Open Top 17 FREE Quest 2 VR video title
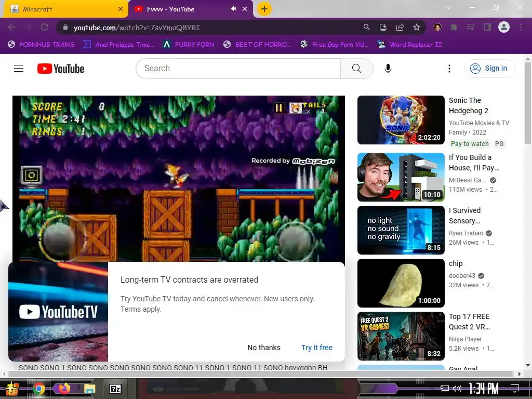Viewport: 532px width, 399px height. (x=469, y=322)
